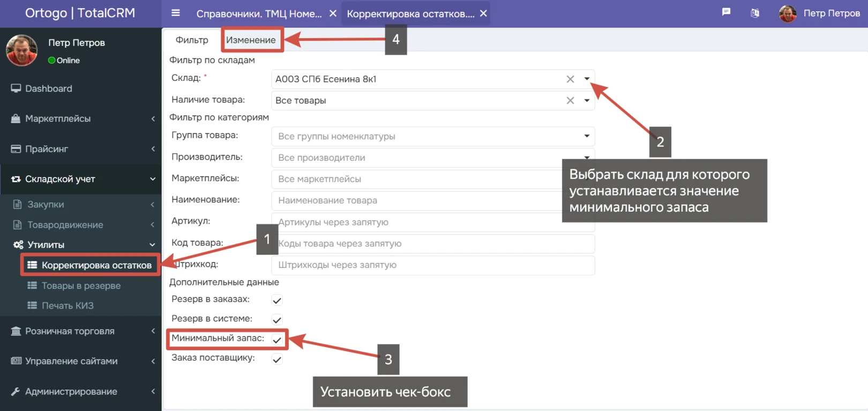The height and width of the screenshot is (411, 868).
Task: Click the sidebar profile photo
Action: pos(21,50)
